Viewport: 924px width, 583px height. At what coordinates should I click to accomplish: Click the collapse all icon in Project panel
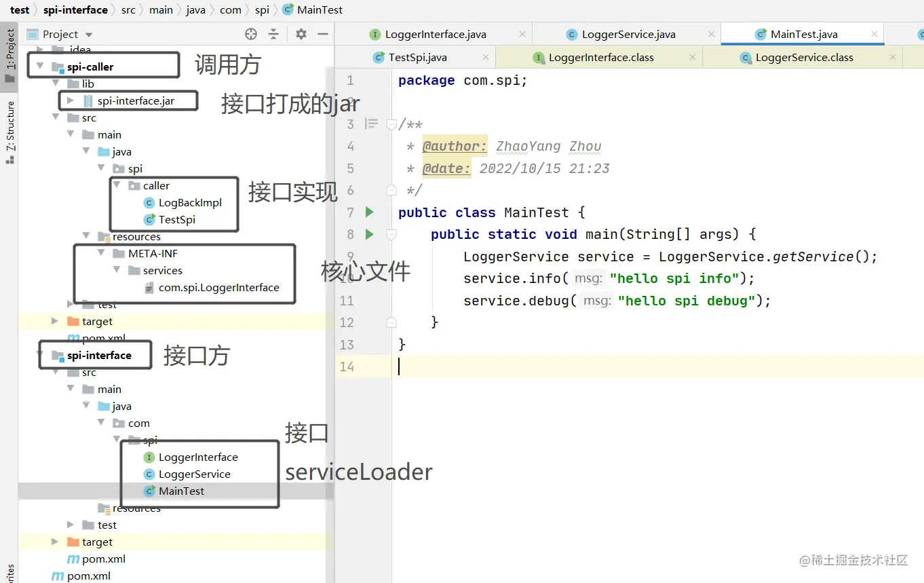[273, 34]
